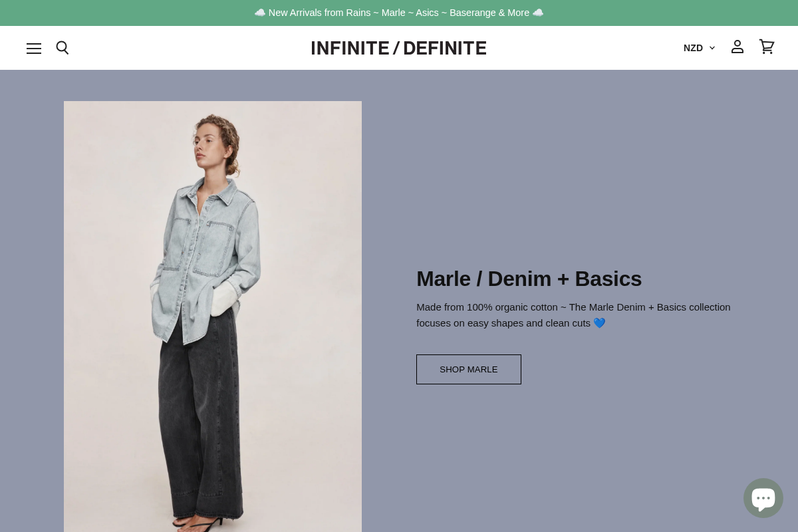Select the person silhouette icon top right
The height and width of the screenshot is (532, 798).
pyautogui.click(x=737, y=47)
